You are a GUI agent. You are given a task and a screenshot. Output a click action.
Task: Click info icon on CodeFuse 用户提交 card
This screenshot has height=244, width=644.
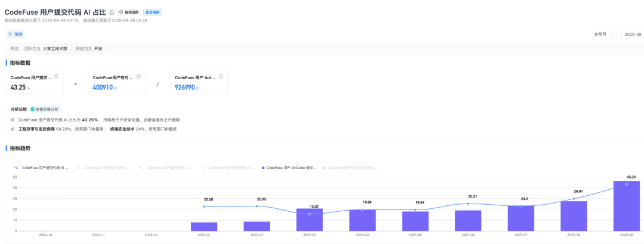click(x=56, y=77)
